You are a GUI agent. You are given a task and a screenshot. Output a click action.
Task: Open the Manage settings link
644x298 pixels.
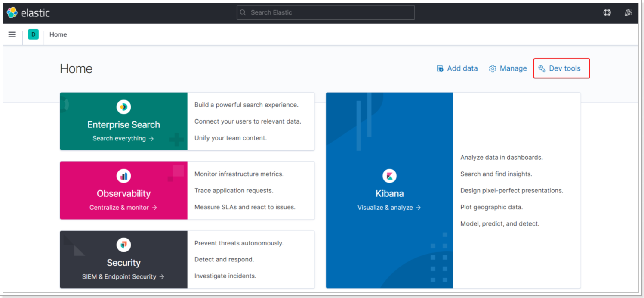coord(508,68)
